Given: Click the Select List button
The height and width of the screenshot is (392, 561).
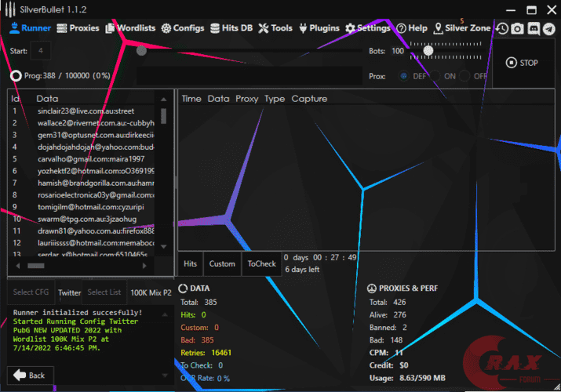Looking at the screenshot, I should (x=104, y=292).
